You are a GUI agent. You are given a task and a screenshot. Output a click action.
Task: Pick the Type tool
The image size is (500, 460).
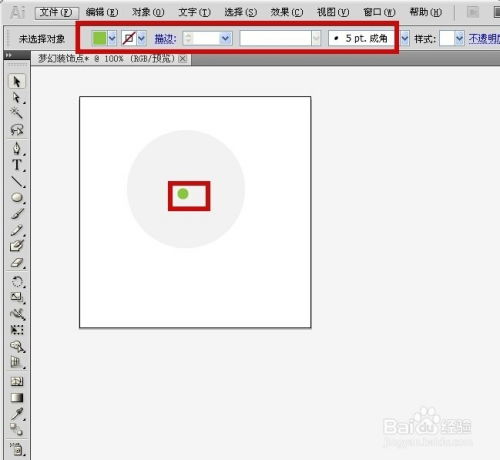tap(17, 165)
